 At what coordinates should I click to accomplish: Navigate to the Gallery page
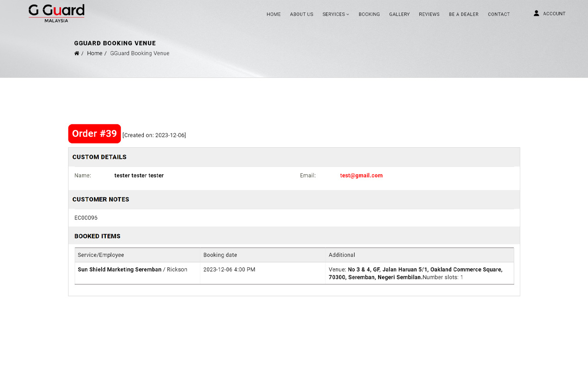[399, 14]
